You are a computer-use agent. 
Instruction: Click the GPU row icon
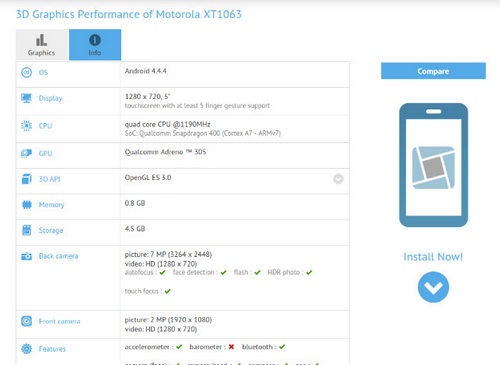pyautogui.click(x=26, y=153)
